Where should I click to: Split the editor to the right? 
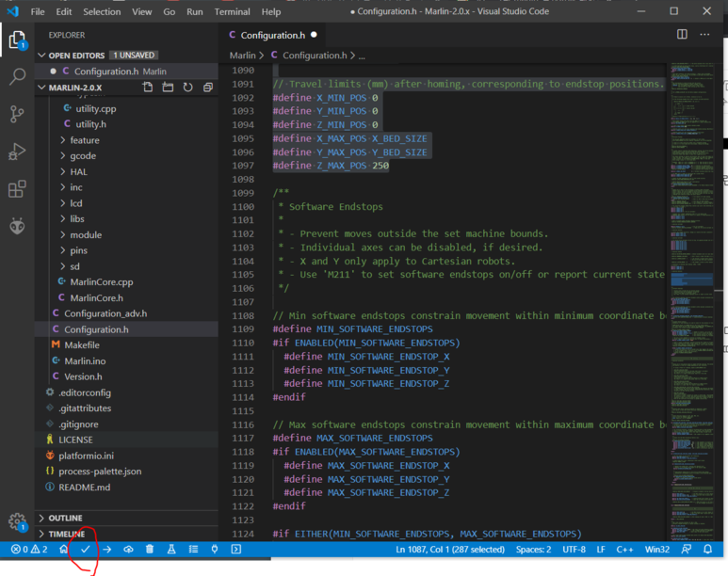pyautogui.click(x=682, y=34)
